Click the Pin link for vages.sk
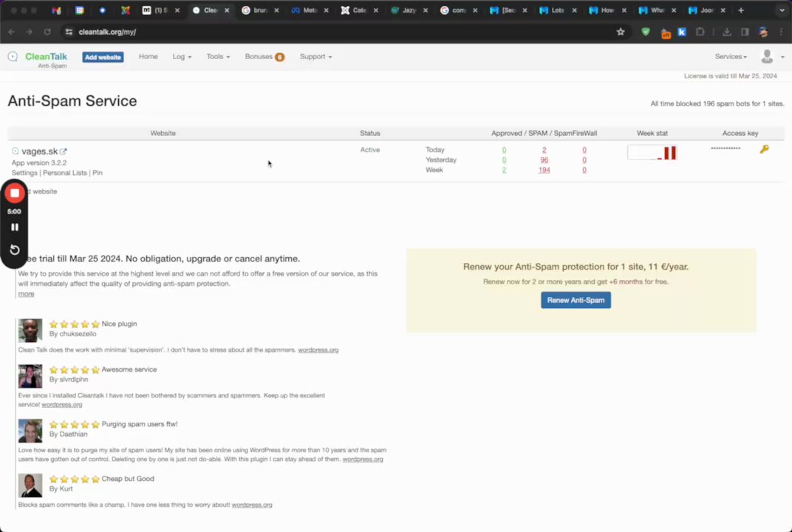 click(98, 173)
